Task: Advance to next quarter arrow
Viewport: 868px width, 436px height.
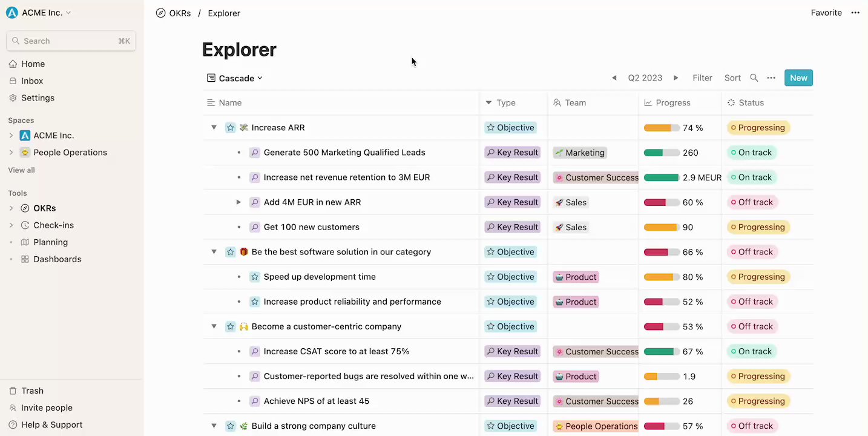Action: coord(676,78)
